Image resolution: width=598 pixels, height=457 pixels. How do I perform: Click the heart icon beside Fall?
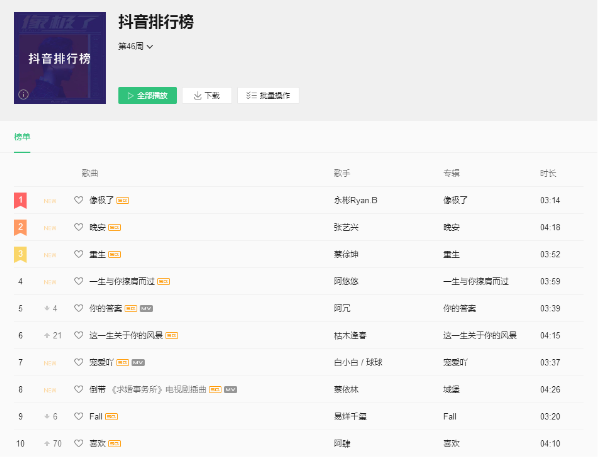click(79, 416)
